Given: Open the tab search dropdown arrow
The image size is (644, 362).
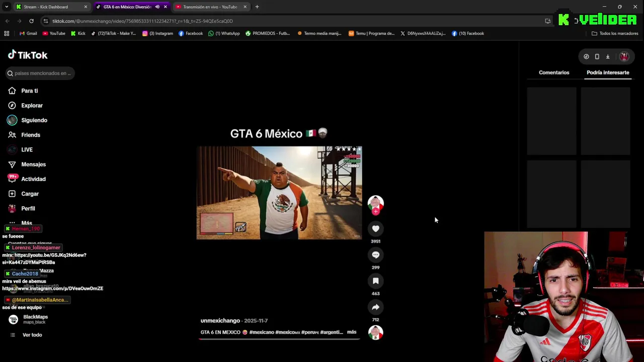Looking at the screenshot, I should point(7,7).
